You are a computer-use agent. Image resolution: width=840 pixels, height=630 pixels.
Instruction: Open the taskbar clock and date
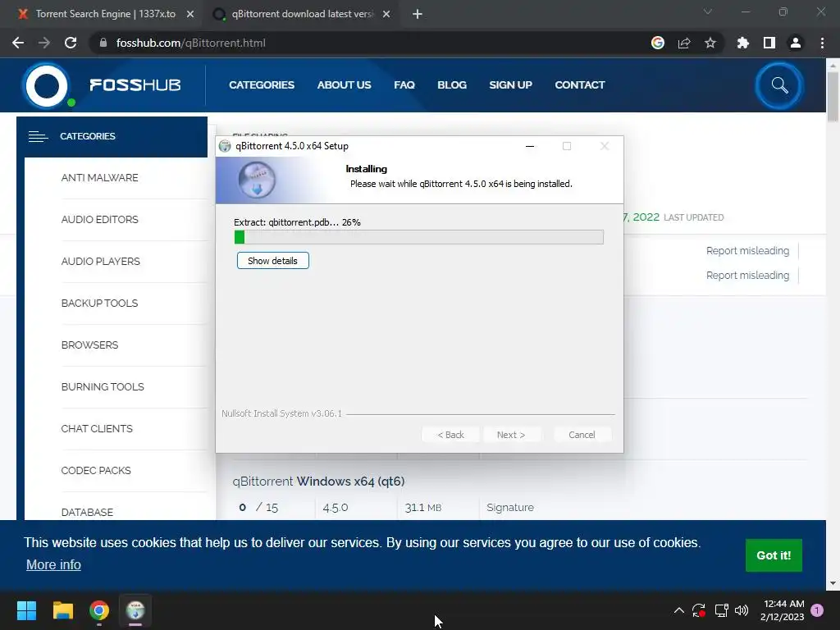tap(782, 610)
